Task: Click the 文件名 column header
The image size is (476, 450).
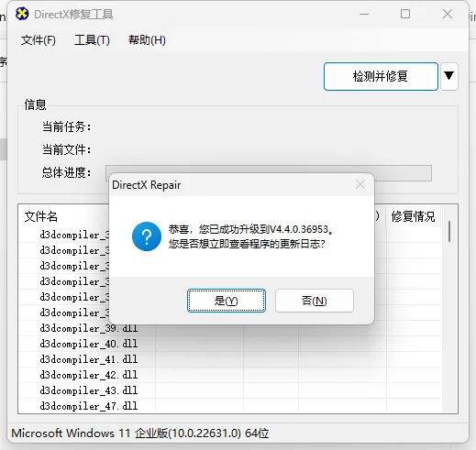Action: pyautogui.click(x=41, y=216)
